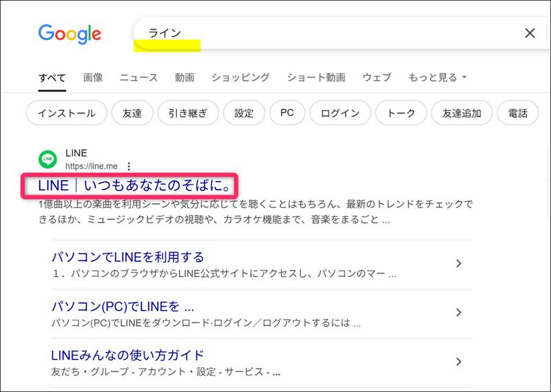Open the three-dot menu beside line.me URL
The width and height of the screenshot is (551, 392).
[x=129, y=166]
